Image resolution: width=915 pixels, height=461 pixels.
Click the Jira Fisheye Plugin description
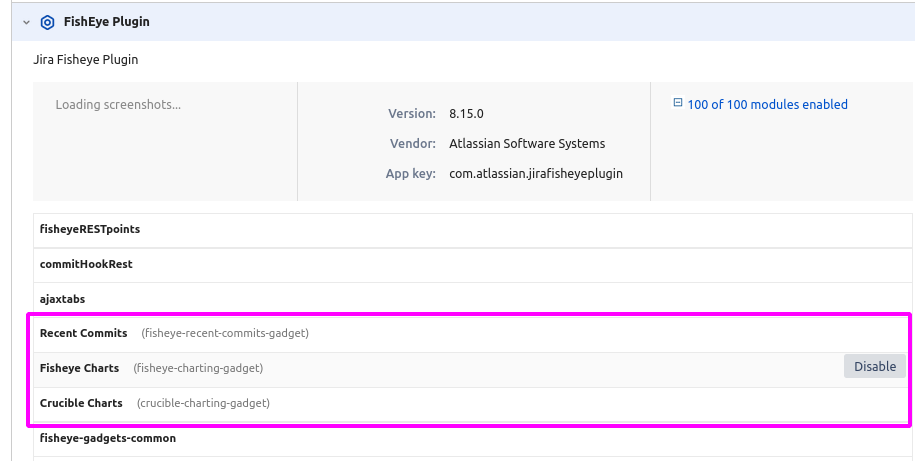86,60
